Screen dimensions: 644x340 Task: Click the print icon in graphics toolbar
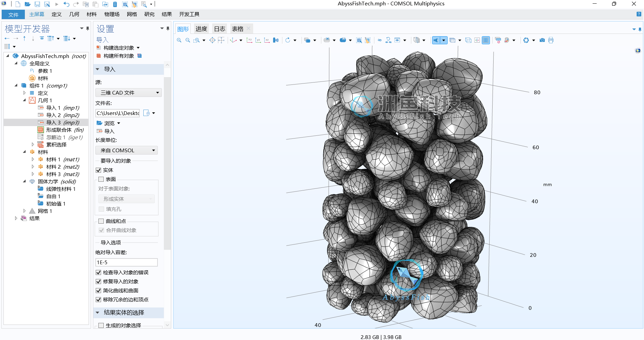pyautogui.click(x=551, y=40)
